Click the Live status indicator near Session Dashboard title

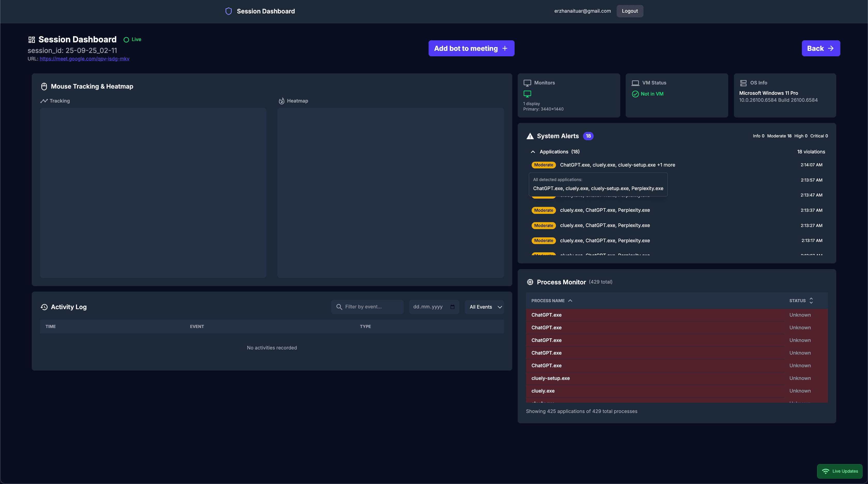132,40
